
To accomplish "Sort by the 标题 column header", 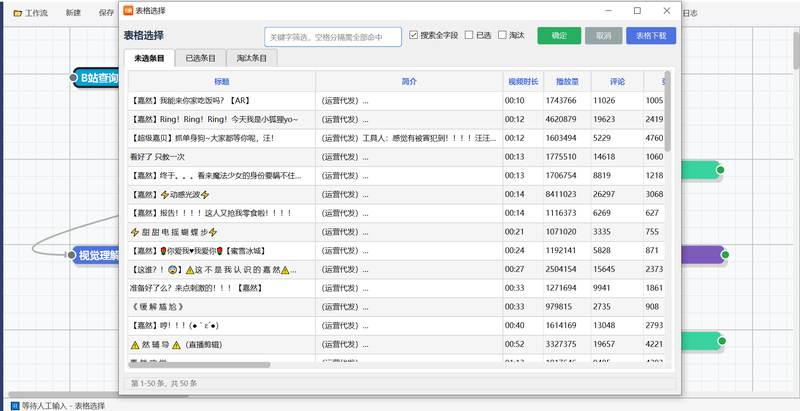I will (x=221, y=82).
